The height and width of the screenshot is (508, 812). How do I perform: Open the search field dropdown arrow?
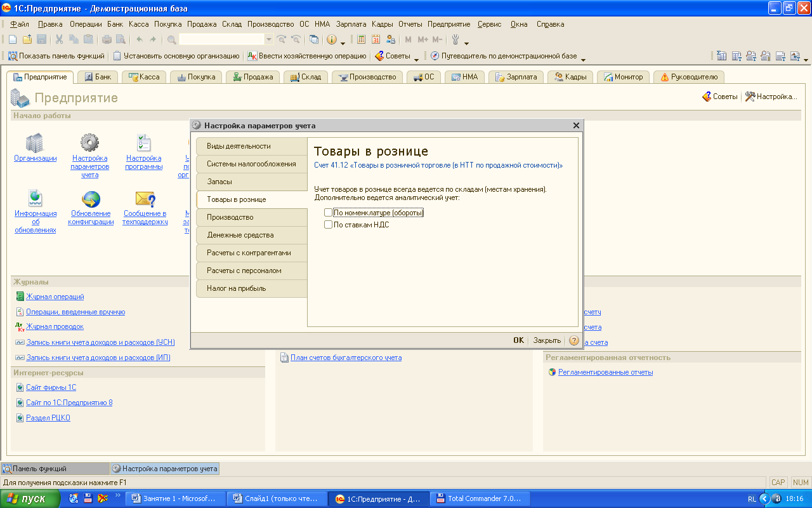(x=269, y=39)
